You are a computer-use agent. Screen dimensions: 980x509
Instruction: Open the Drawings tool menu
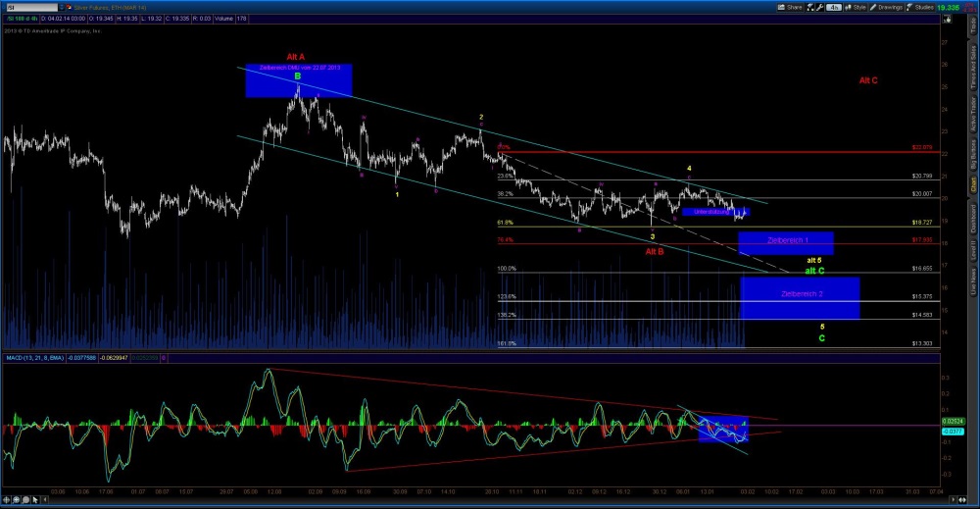(888, 7)
